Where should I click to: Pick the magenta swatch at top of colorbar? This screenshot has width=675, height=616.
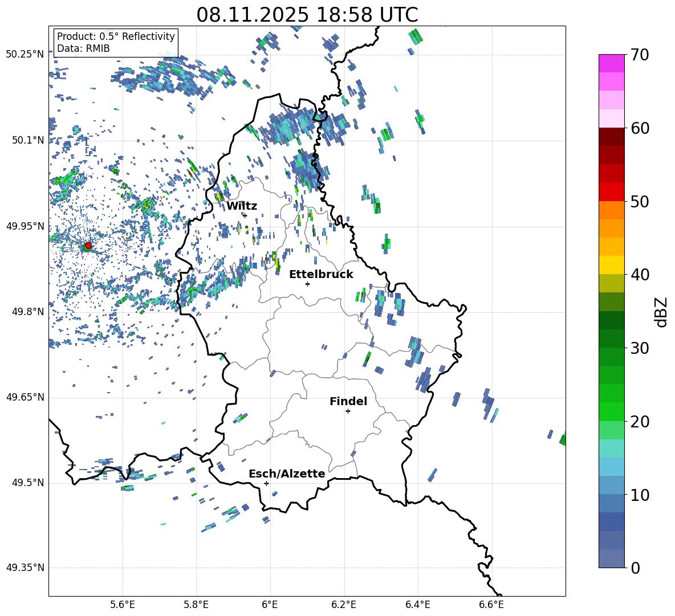tap(612, 63)
